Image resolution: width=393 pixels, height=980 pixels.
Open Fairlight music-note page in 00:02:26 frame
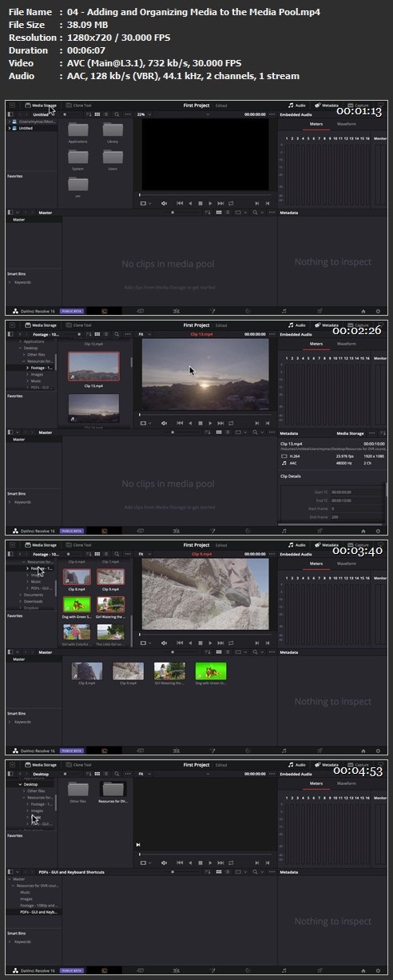point(284,530)
